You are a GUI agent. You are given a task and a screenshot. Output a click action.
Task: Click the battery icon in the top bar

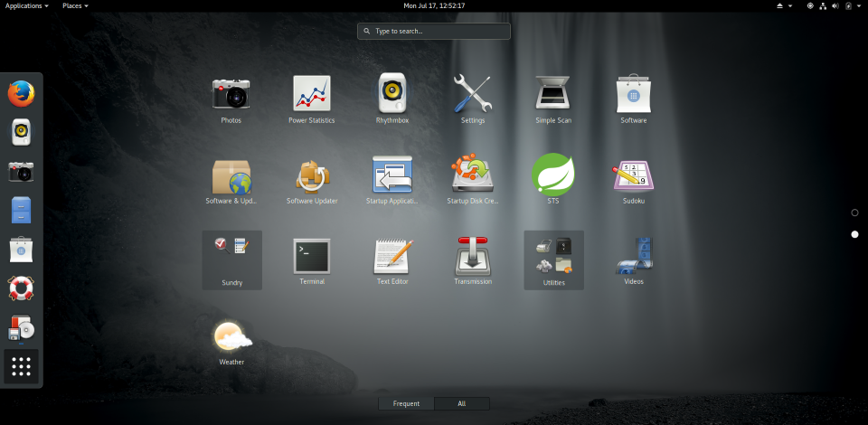coord(849,5)
